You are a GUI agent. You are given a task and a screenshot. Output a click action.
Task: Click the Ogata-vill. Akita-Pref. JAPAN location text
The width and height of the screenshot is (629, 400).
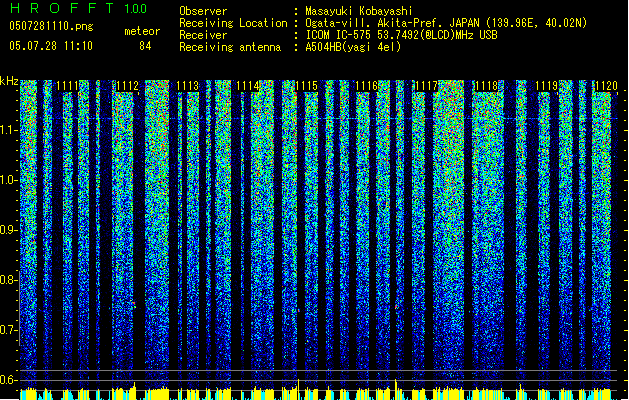(446, 23)
